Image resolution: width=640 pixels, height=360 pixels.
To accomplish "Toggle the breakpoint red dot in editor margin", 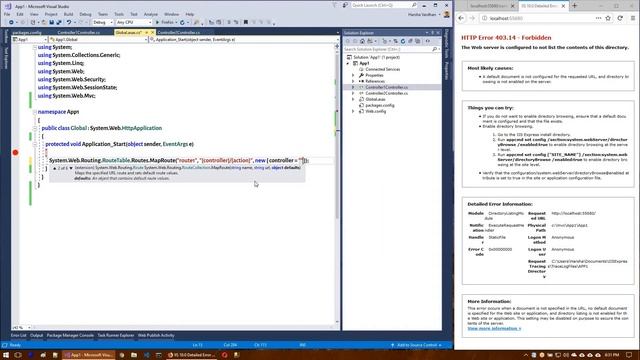I will (16, 153).
